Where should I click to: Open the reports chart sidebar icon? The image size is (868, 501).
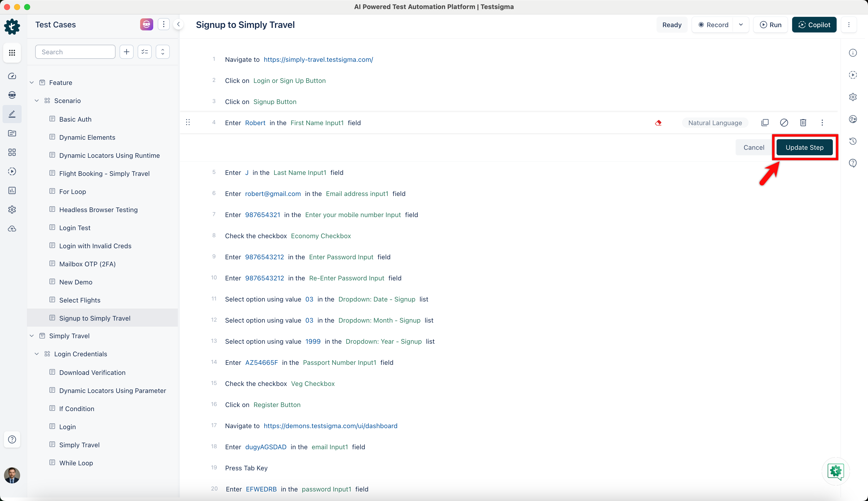pos(12,190)
